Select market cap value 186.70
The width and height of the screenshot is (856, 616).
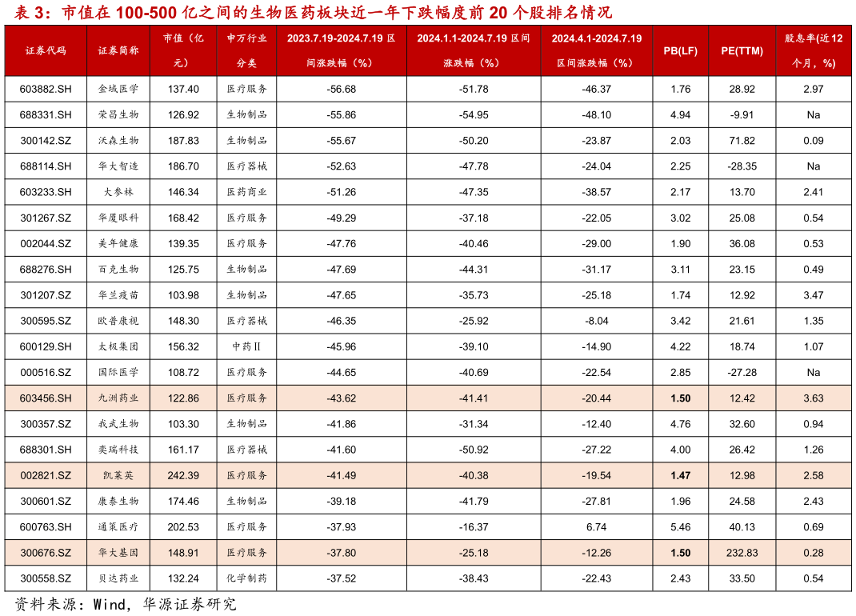pos(183,166)
